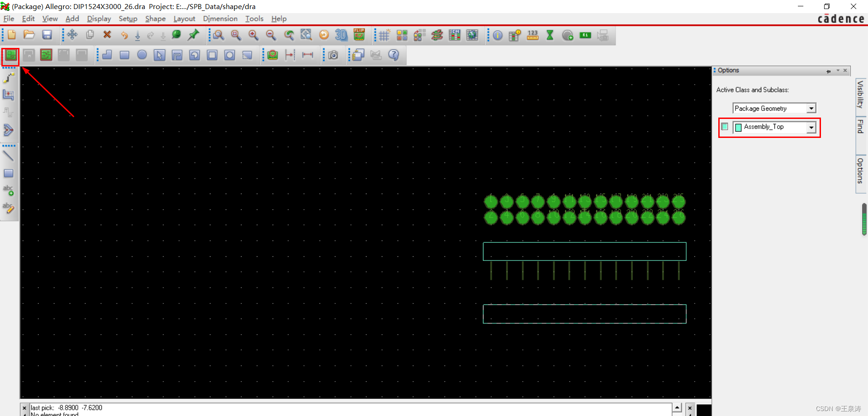Open the Find side tab
868x416 pixels.
(860, 127)
